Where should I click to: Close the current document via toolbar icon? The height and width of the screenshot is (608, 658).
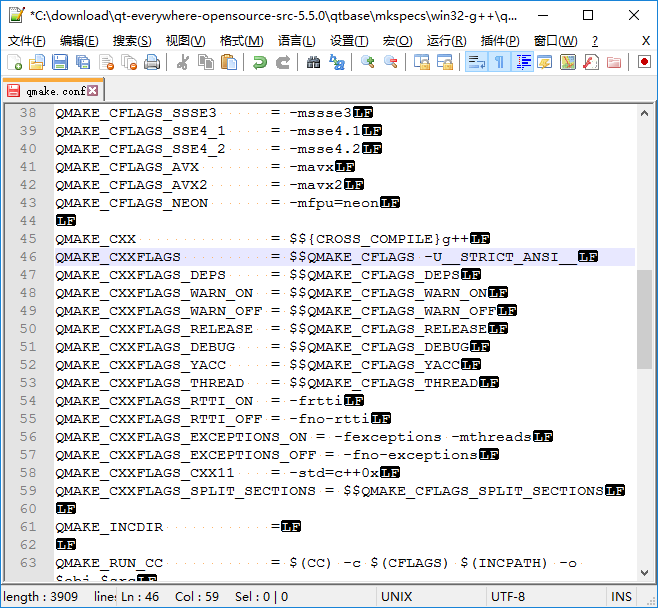tap(106, 63)
